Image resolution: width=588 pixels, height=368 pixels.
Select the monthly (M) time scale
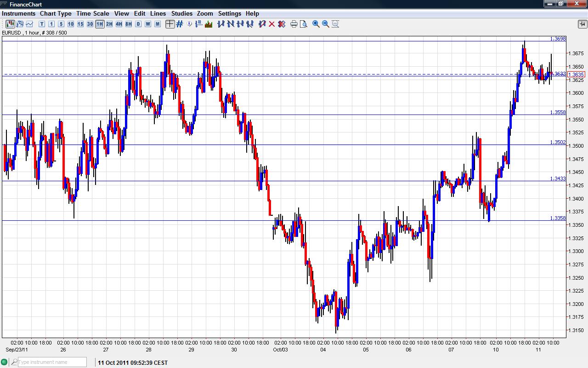[x=158, y=24]
